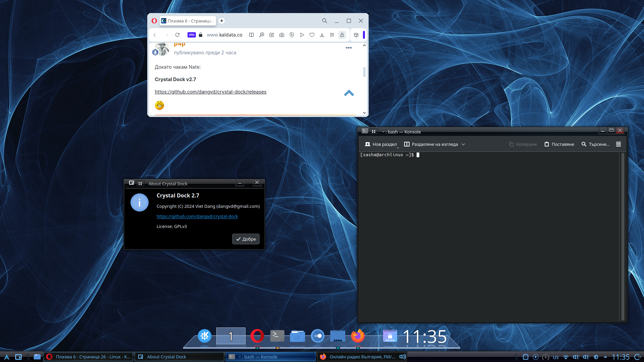Take a snapshot with Opera's camera icon
644x362 pixels.
[x=282, y=35]
